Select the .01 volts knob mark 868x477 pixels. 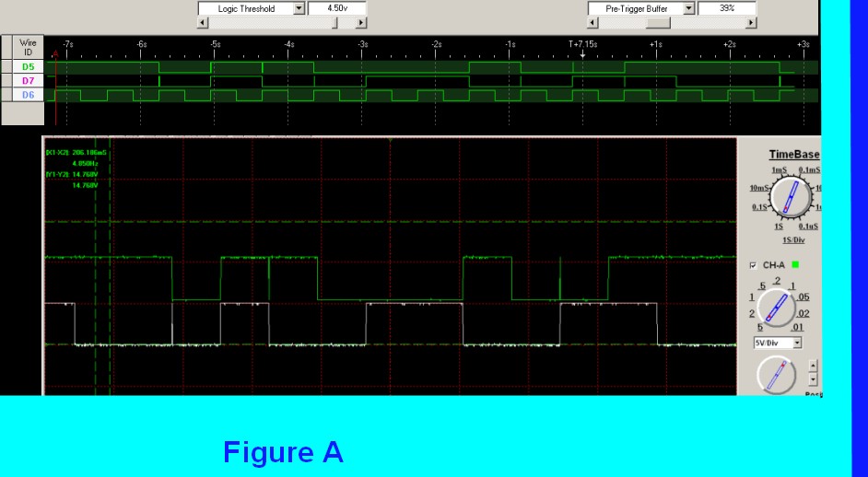click(797, 328)
